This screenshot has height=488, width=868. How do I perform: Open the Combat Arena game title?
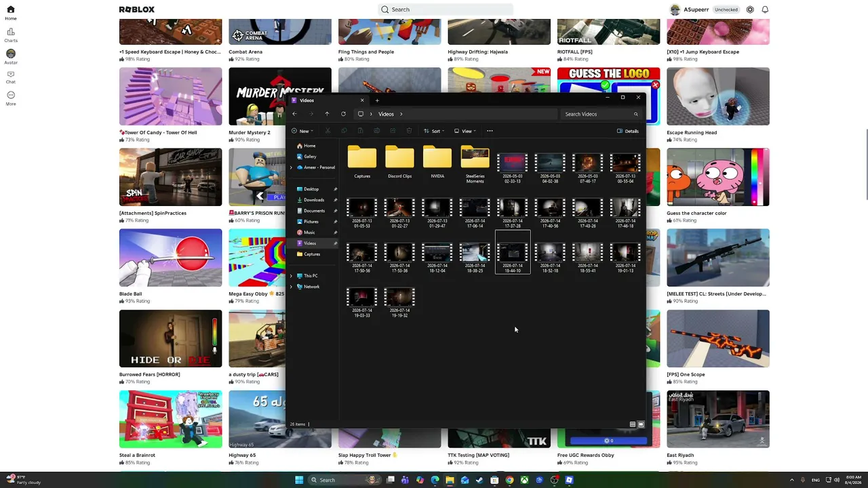click(245, 52)
